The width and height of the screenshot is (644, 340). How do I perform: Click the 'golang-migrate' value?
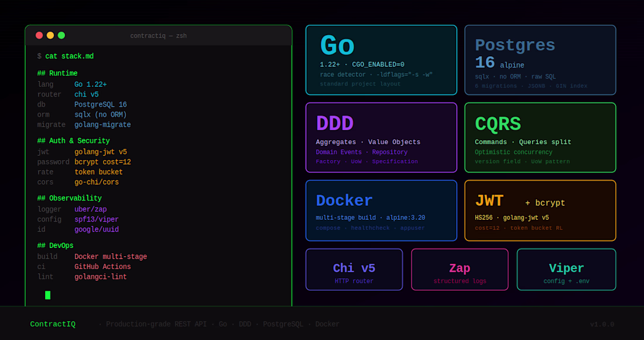[x=102, y=125]
